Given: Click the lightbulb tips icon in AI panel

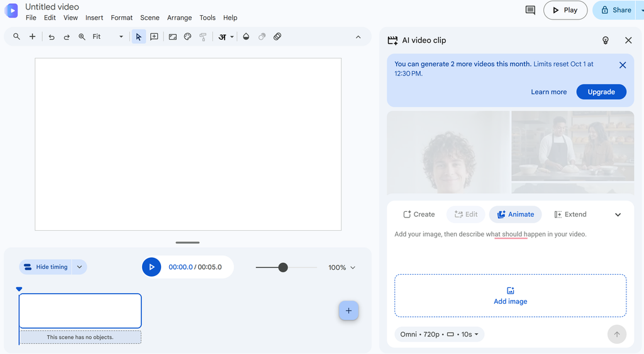Looking at the screenshot, I should 606,40.
